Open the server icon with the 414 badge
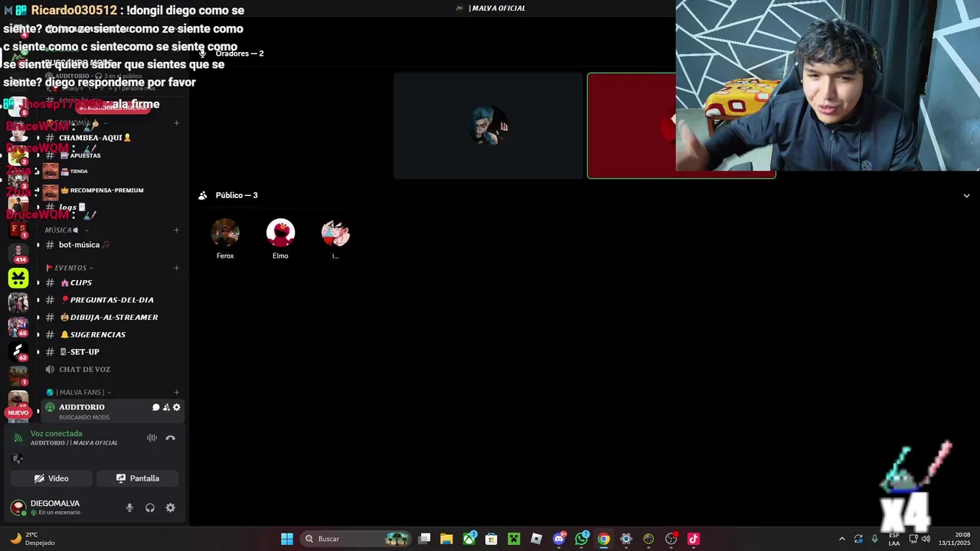The width and height of the screenshot is (980, 551). 18,253
